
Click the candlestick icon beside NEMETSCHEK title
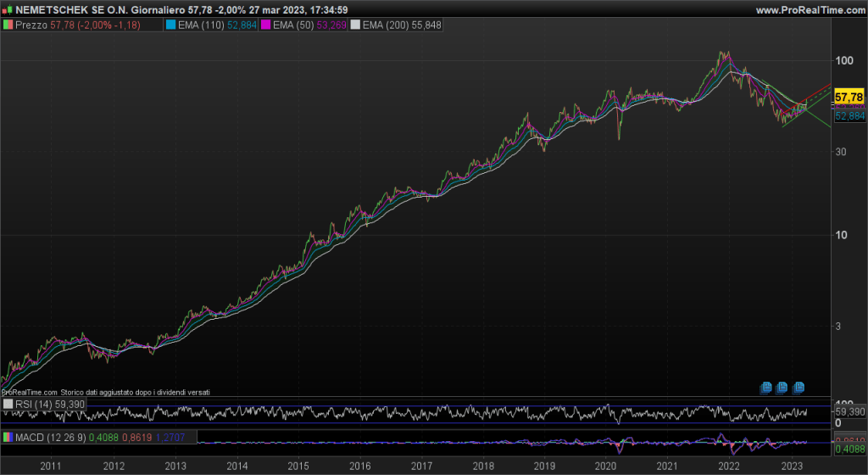(x=7, y=9)
